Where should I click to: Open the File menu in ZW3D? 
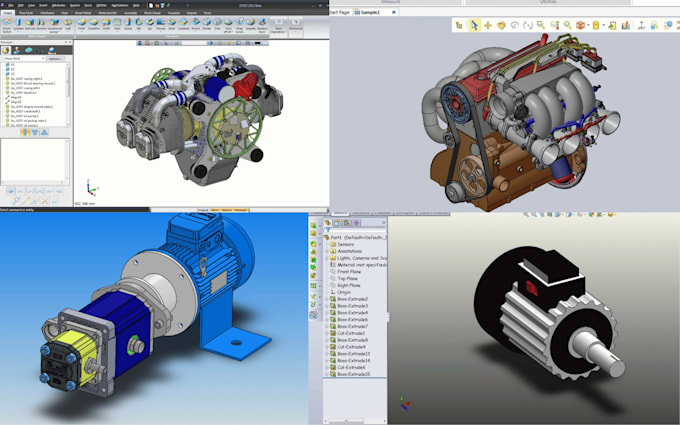point(11,6)
